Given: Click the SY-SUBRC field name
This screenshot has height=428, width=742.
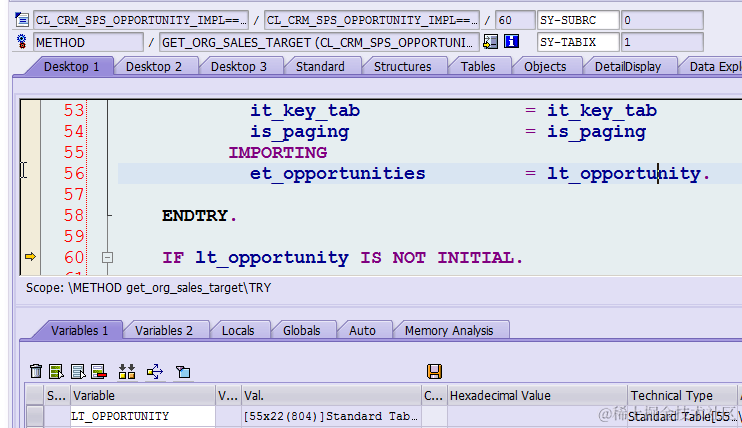Looking at the screenshot, I should [578, 20].
